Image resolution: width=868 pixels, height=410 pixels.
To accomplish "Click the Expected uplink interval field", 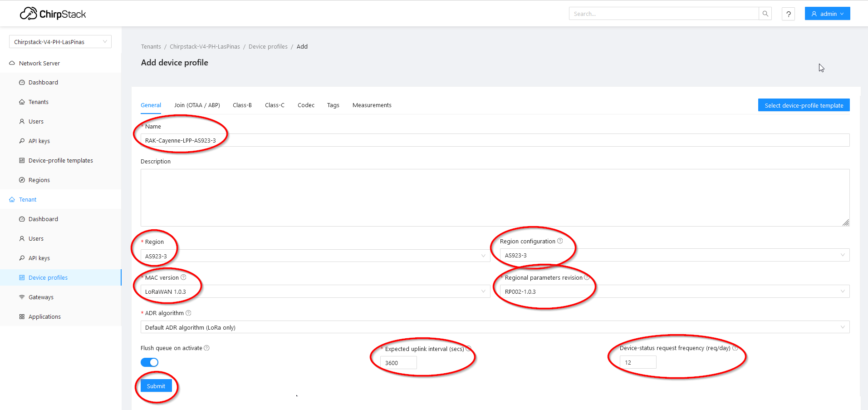I will pos(399,362).
